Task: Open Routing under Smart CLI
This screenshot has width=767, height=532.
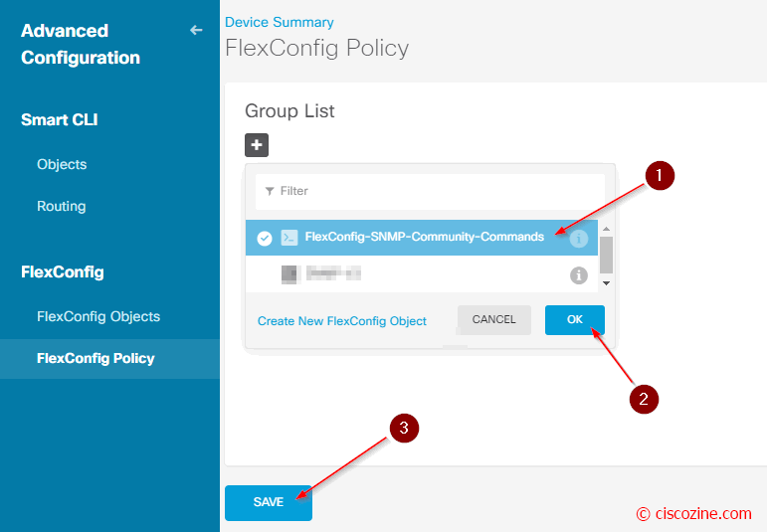Action: point(62,206)
